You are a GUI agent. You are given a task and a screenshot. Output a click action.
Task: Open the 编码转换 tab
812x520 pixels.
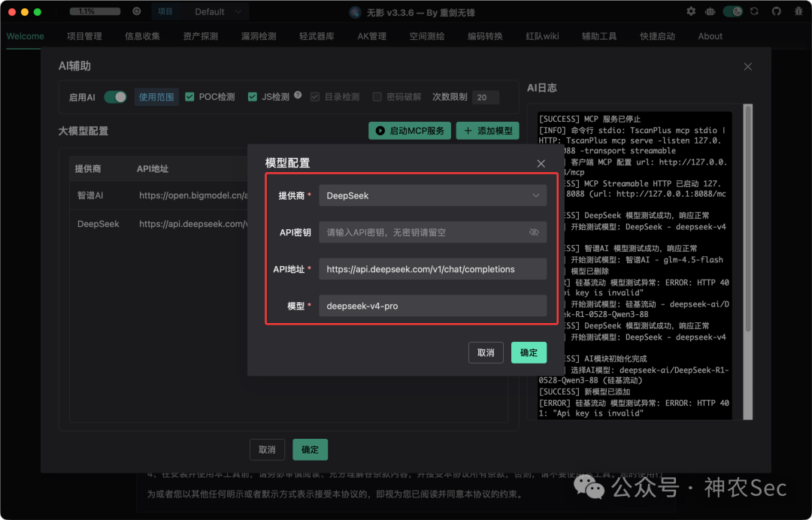point(485,36)
